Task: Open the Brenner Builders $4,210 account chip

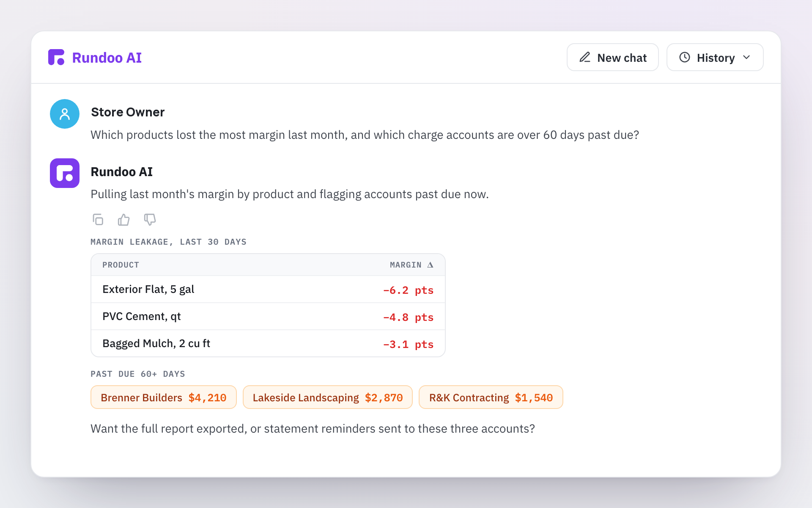Action: click(x=164, y=398)
